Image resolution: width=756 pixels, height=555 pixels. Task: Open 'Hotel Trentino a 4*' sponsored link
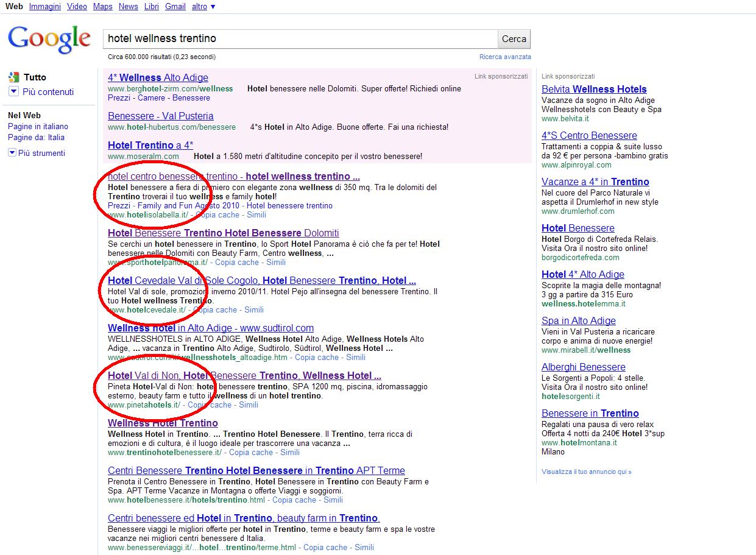pyautogui.click(x=150, y=145)
